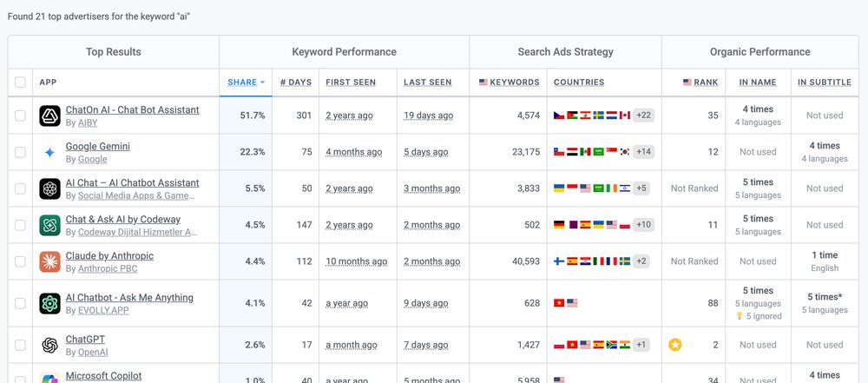
Task: Click the Czech flag in ChatOn AI countries
Action: (559, 116)
